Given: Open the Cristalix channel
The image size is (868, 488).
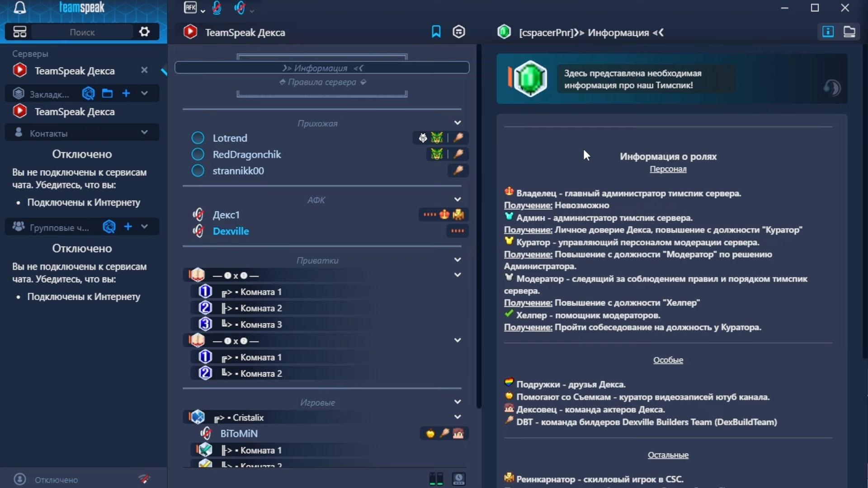Looking at the screenshot, I should (248, 418).
